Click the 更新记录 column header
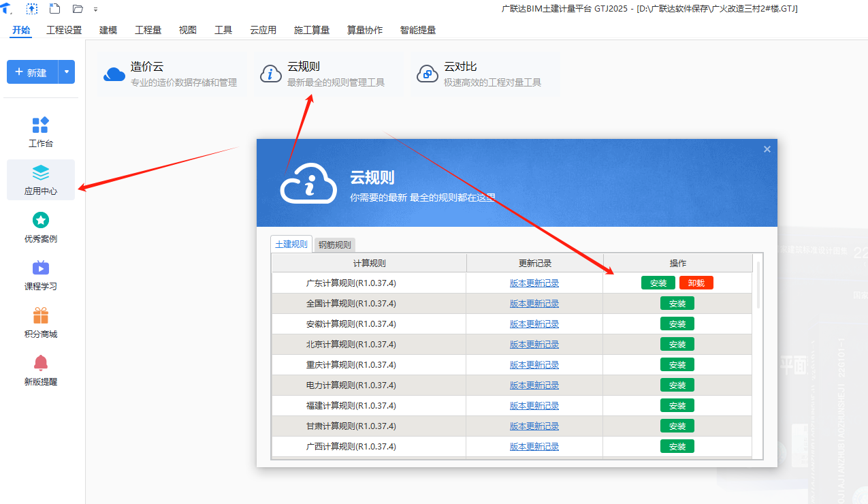Screen dimensions: 868x504 tap(534, 263)
